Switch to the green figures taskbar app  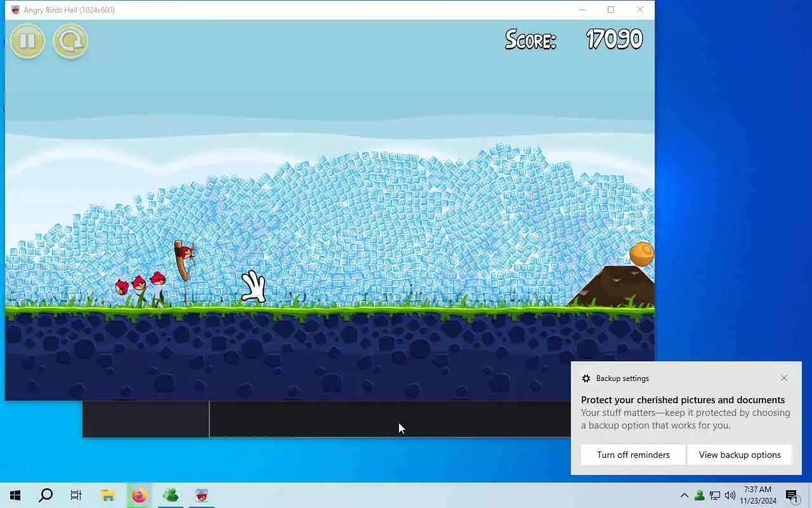pos(170,495)
